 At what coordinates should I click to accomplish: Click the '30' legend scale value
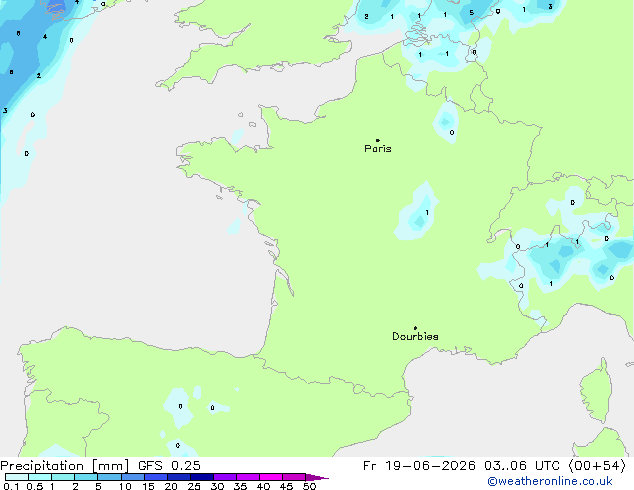click(217, 486)
